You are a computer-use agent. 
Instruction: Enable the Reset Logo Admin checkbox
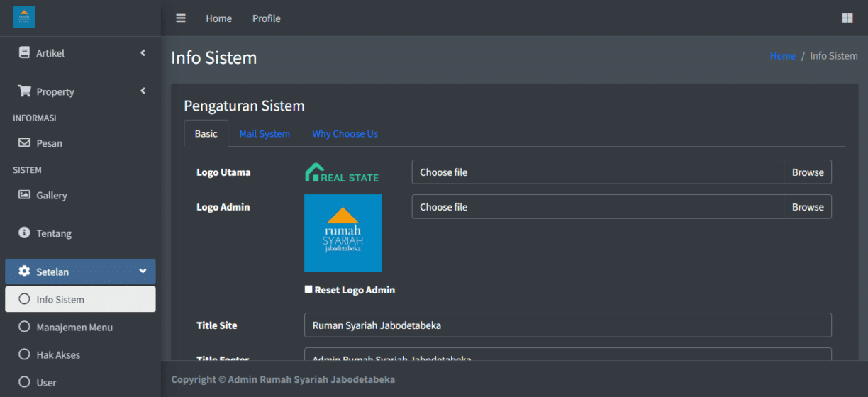coord(308,289)
